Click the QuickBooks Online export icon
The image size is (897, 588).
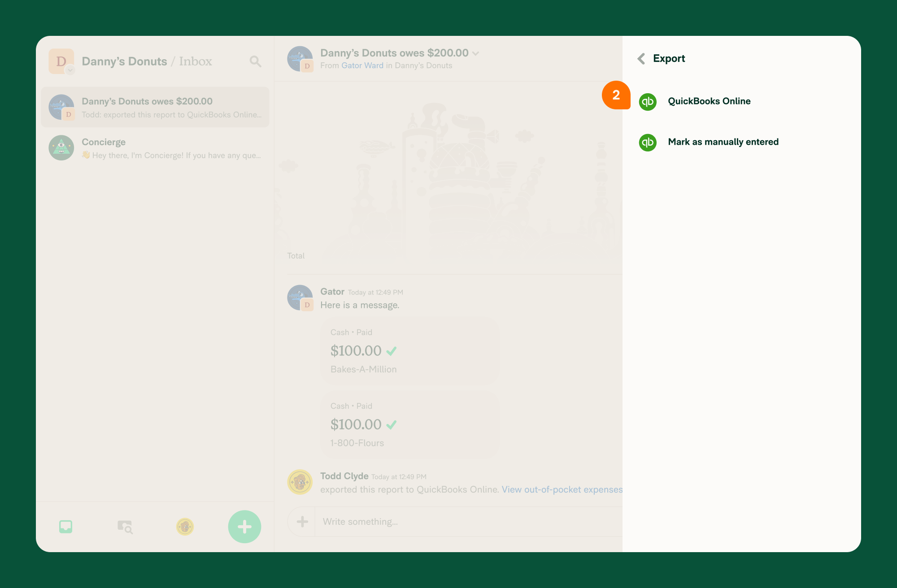[649, 101]
